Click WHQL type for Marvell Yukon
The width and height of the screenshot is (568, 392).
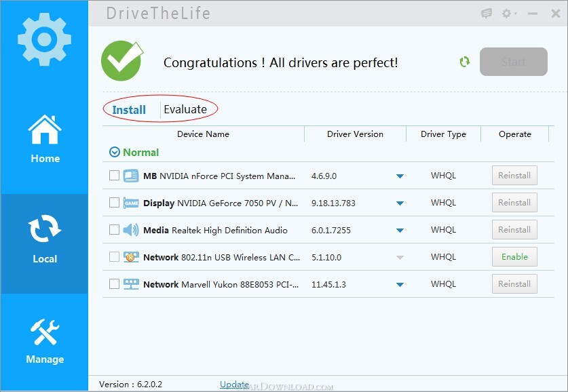[443, 284]
